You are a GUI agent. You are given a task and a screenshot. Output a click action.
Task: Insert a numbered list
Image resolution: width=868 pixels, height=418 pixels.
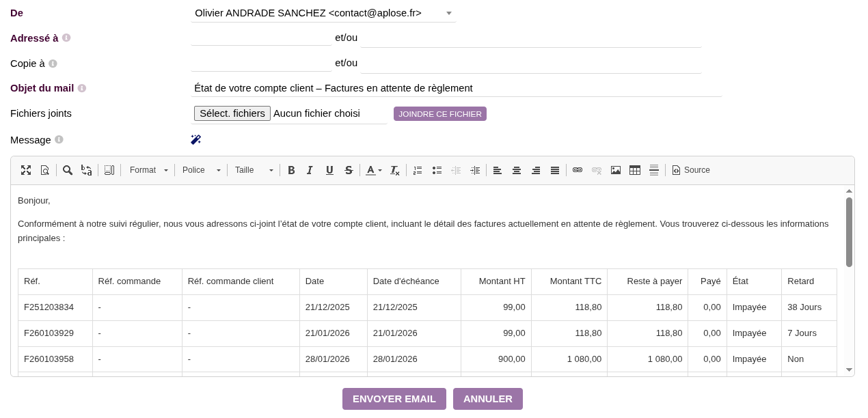(x=418, y=170)
